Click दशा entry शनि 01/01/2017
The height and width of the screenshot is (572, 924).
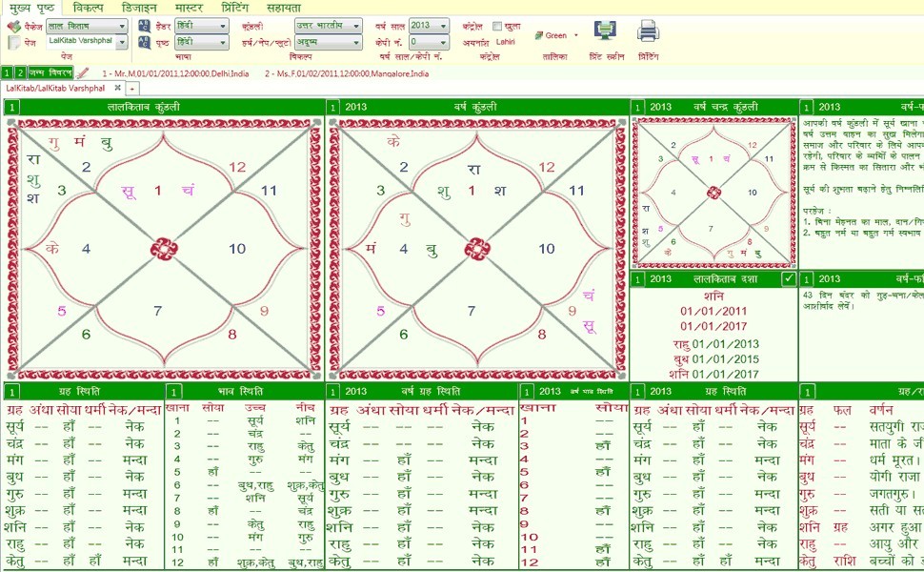point(713,374)
